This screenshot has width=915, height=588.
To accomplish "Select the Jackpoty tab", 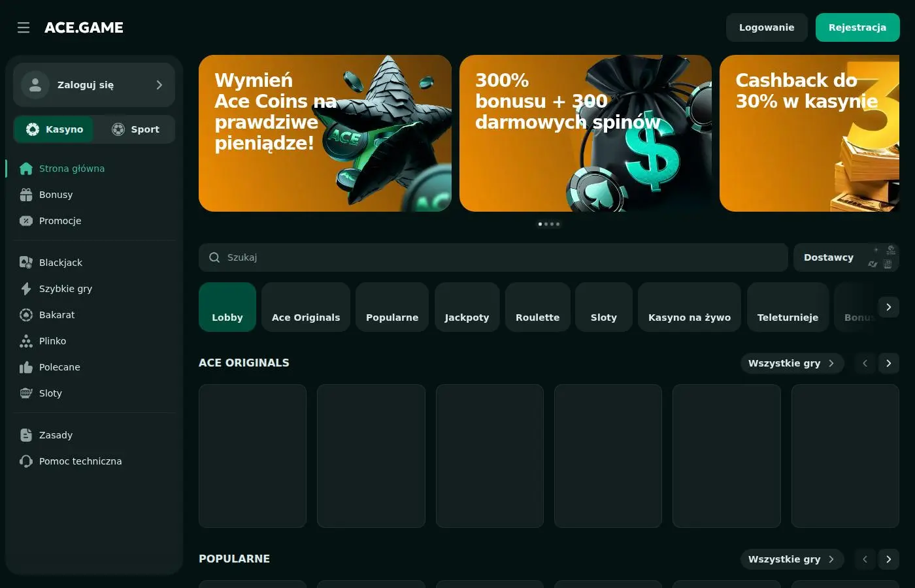I will click(467, 307).
